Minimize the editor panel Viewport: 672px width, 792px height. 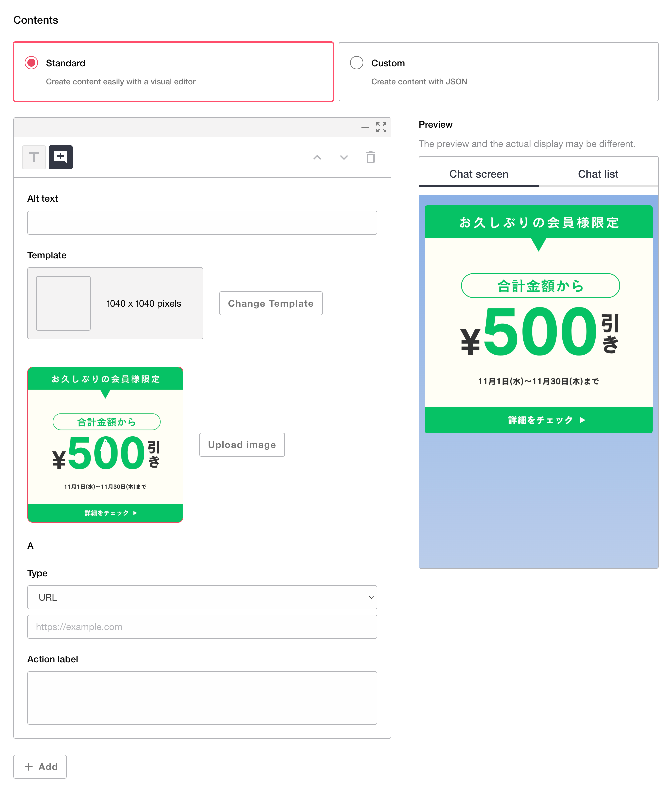(365, 127)
